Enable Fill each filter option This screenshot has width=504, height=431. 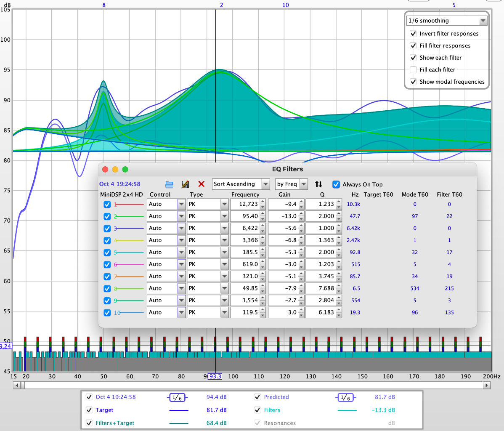point(414,69)
